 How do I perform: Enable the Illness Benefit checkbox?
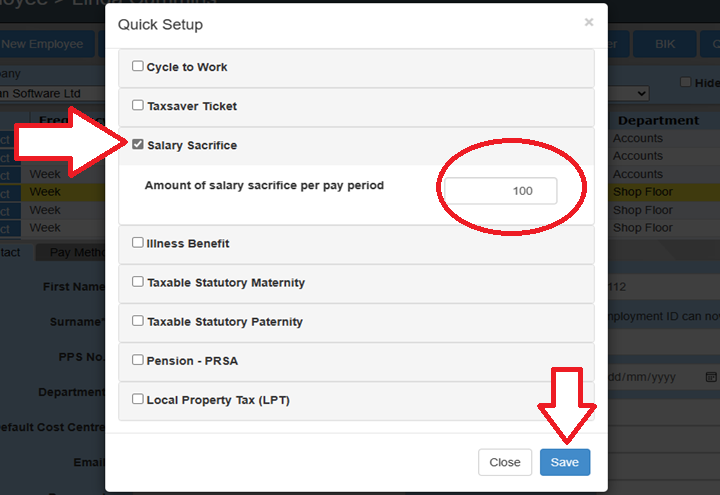pyautogui.click(x=138, y=243)
